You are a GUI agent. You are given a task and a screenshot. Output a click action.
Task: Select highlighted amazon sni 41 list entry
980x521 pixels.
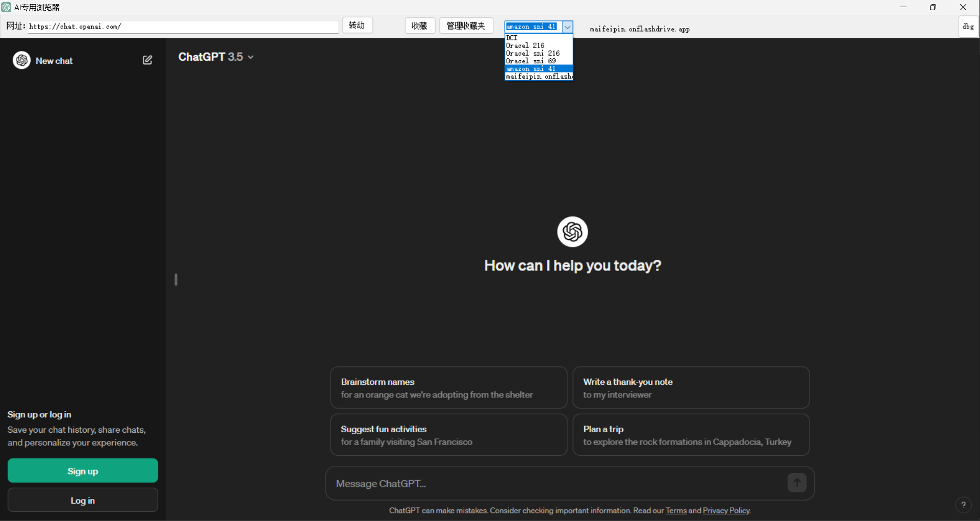pos(539,68)
